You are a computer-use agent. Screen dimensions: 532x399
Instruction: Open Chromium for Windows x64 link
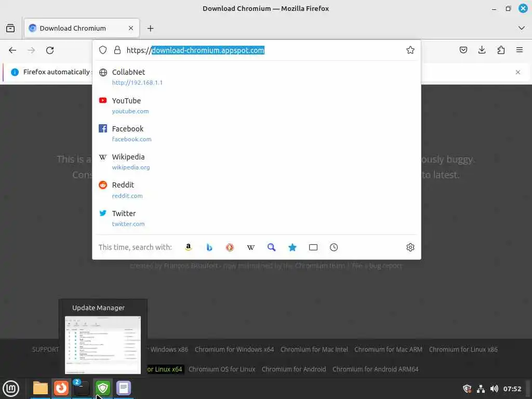(x=234, y=350)
